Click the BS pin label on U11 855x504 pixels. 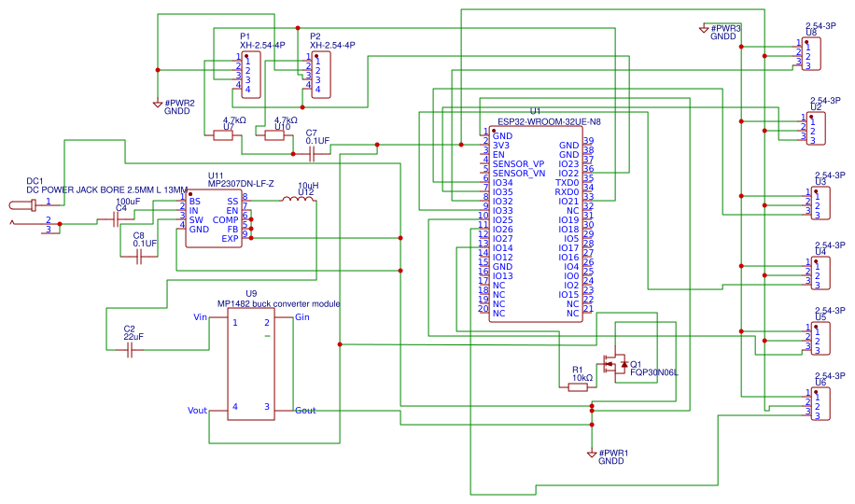195,202
